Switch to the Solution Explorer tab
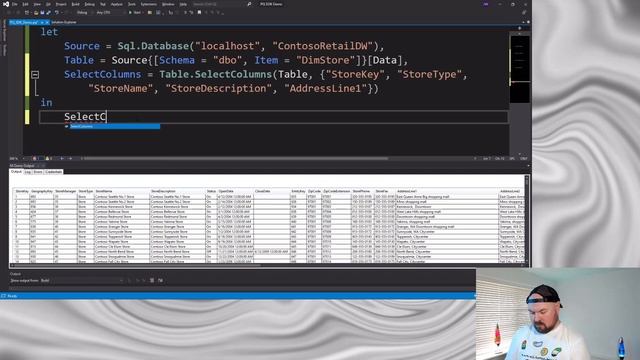 click(x=64, y=22)
